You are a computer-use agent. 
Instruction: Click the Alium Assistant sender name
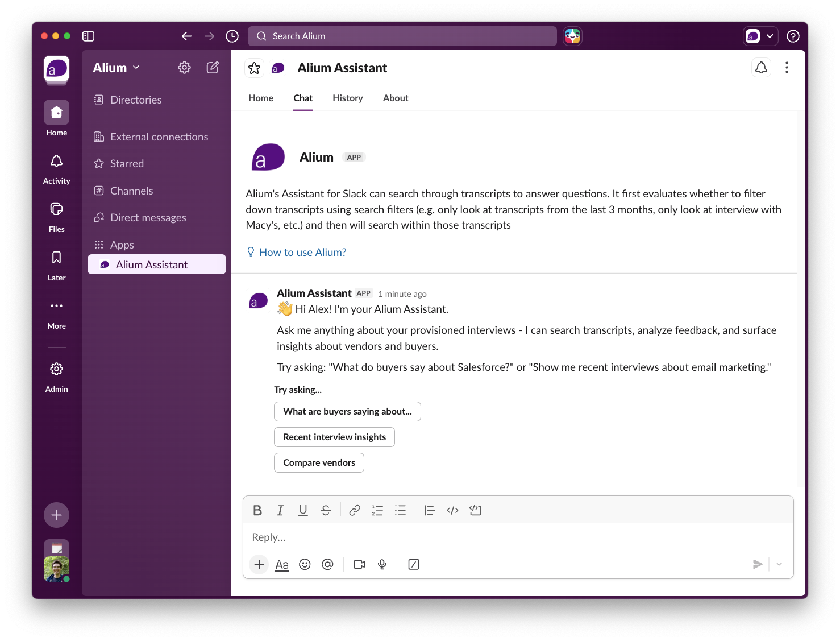[314, 293]
